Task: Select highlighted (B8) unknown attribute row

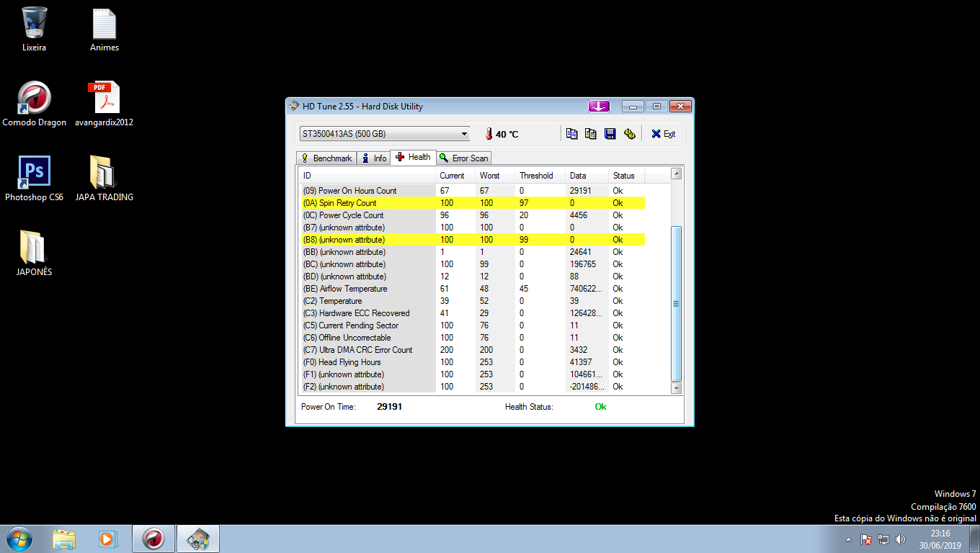Action: tap(472, 240)
